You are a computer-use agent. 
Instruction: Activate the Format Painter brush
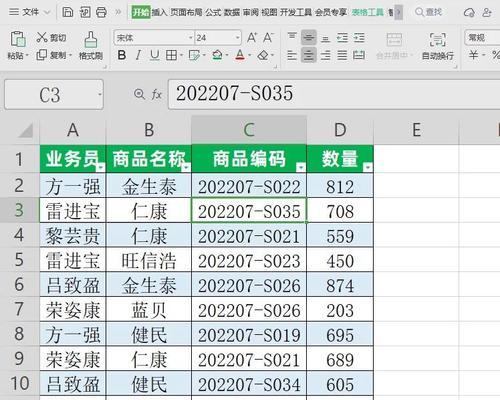click(91, 39)
